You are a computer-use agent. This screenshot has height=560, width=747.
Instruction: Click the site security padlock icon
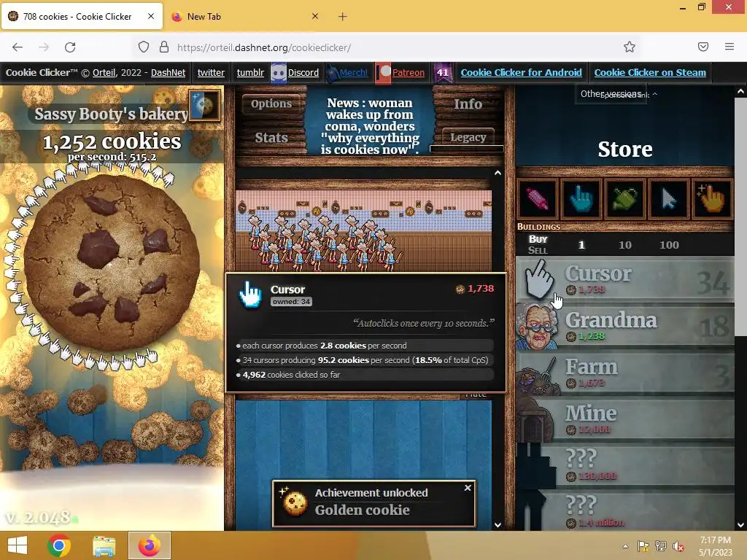point(164,47)
